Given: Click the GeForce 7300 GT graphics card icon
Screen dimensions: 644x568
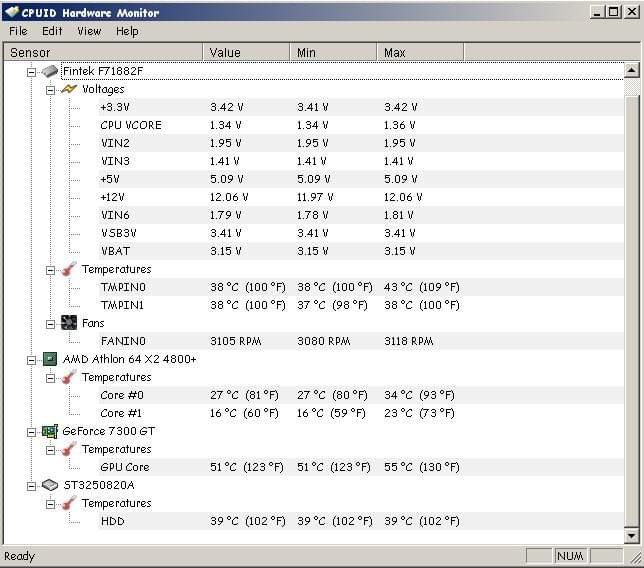Looking at the screenshot, I should [50, 431].
